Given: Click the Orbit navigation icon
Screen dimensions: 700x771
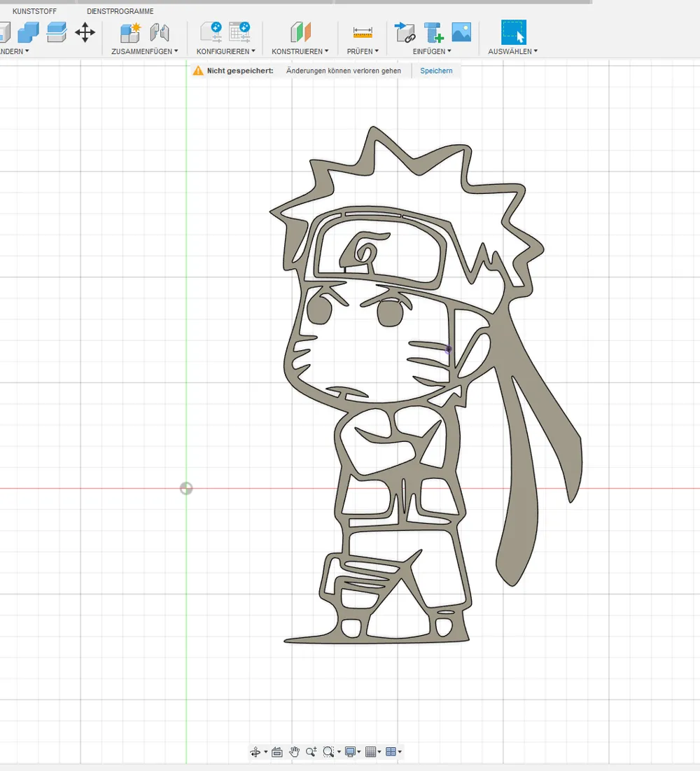Looking at the screenshot, I should 255,752.
